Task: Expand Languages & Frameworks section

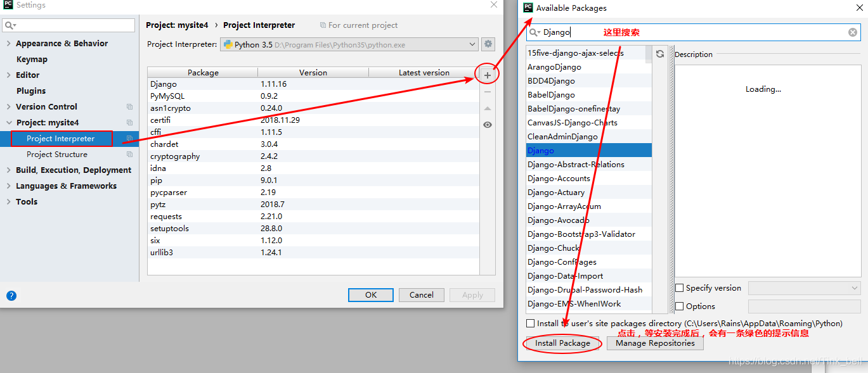Action: [8, 186]
